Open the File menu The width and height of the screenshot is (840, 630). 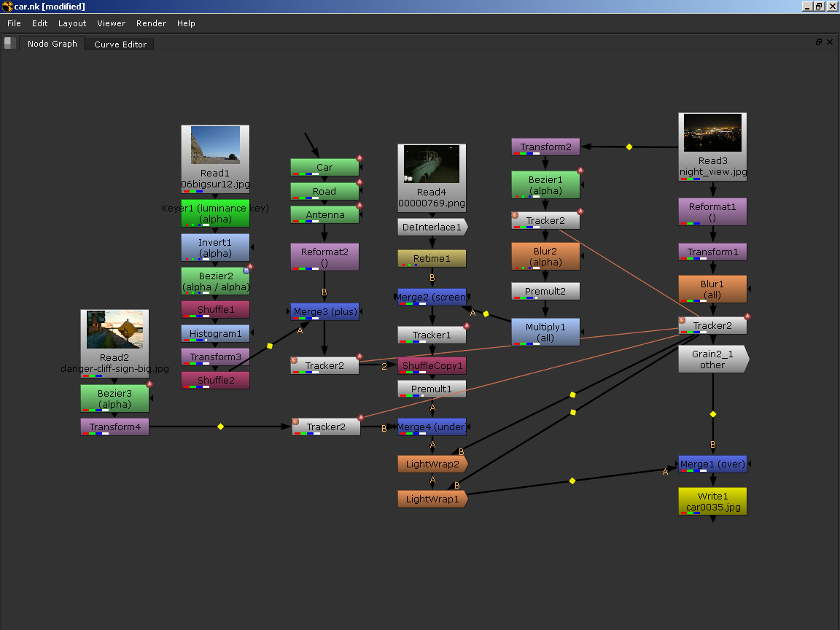[14, 23]
